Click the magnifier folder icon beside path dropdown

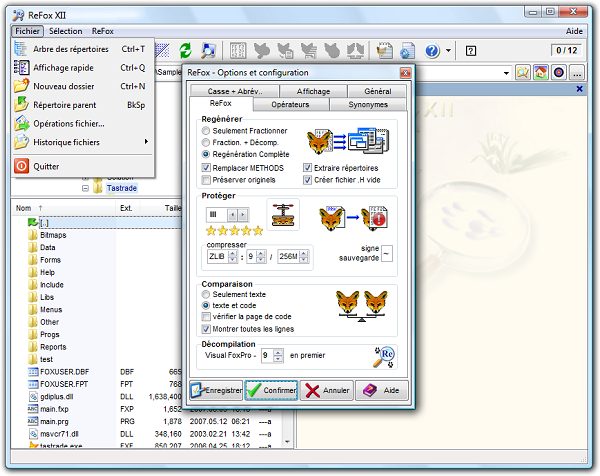click(x=522, y=72)
